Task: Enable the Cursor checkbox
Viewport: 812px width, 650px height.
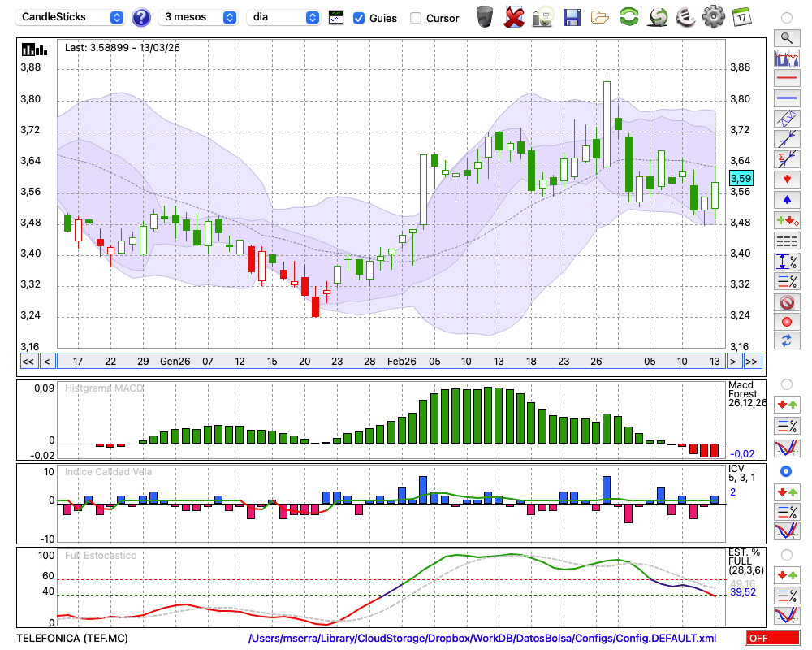Action: click(416, 18)
